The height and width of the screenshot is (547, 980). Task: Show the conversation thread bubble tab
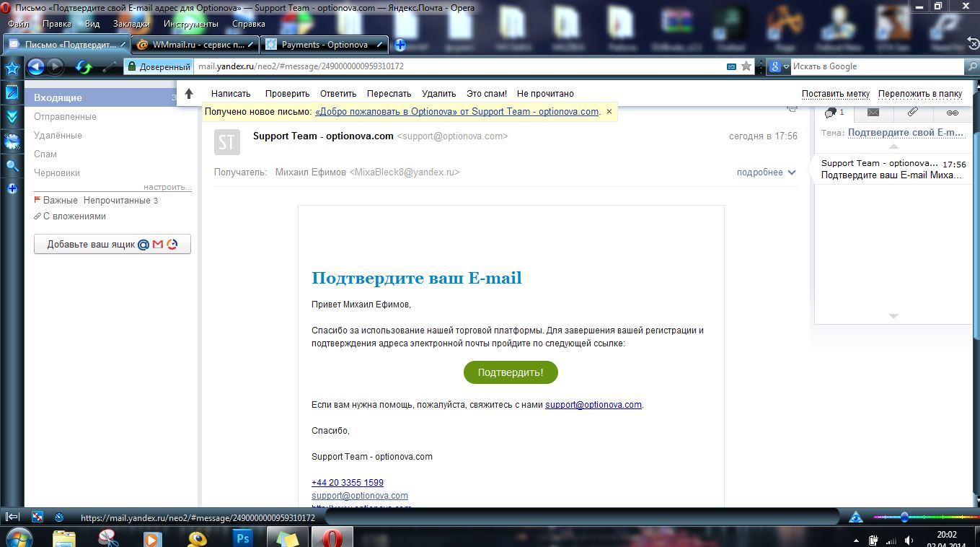point(834,112)
